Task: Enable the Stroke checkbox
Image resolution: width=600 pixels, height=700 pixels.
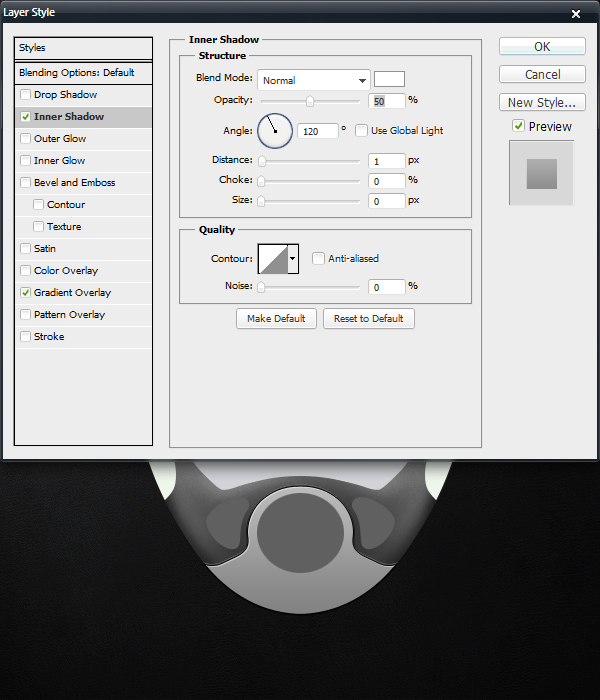Action: pyautogui.click(x=25, y=336)
